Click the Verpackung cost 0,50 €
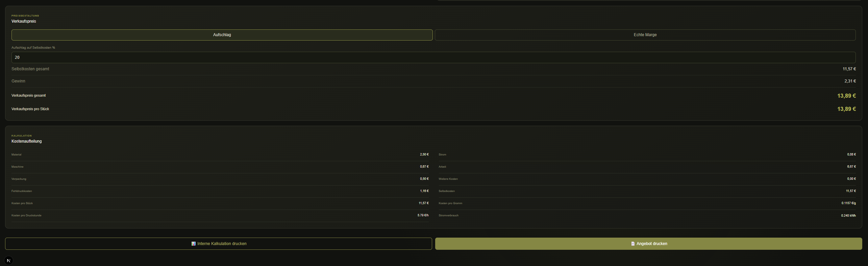Image resolution: width=868 pixels, height=266 pixels. point(424,179)
